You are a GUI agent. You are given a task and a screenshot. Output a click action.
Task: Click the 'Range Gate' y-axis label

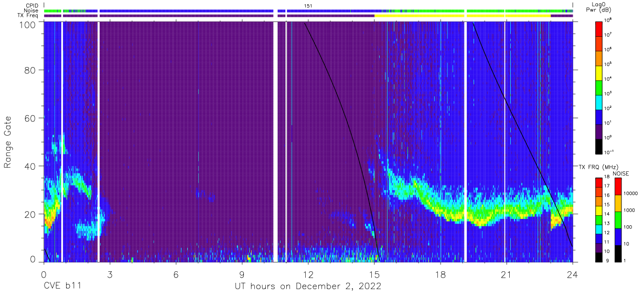pos(8,142)
